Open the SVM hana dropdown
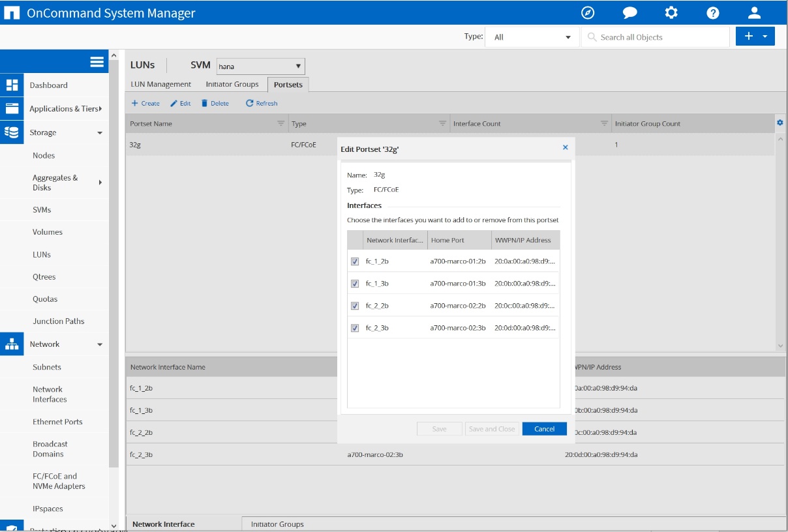This screenshot has width=788, height=532. tap(260, 66)
